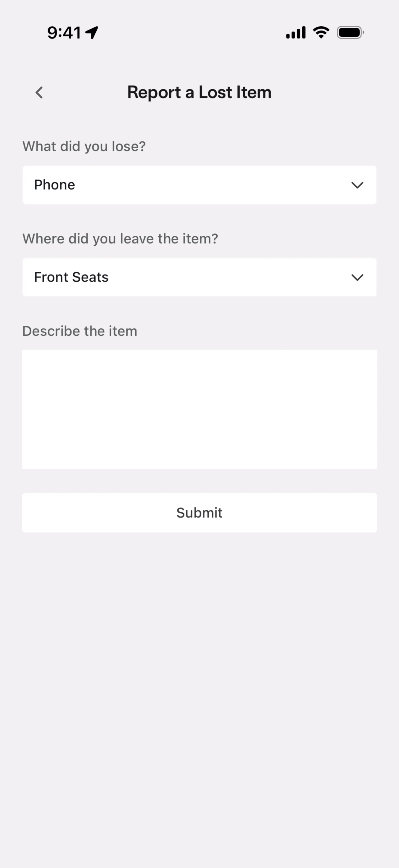
Task: Tap the Wi-Fi status icon
Action: 321,33
